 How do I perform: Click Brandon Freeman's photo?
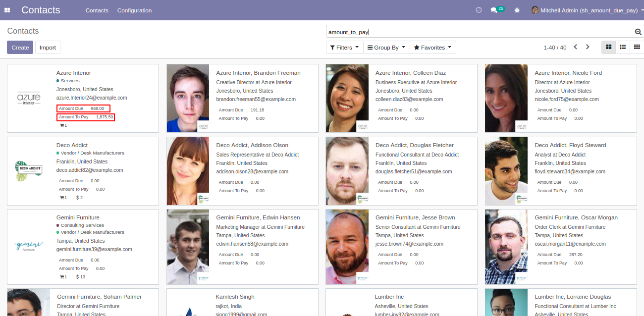pos(188,98)
